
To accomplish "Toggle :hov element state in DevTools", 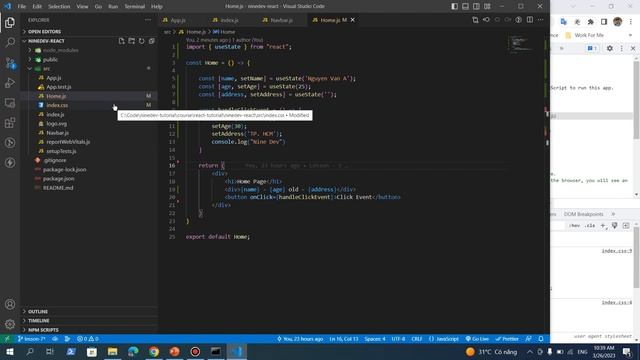I will pyautogui.click(x=575, y=226).
